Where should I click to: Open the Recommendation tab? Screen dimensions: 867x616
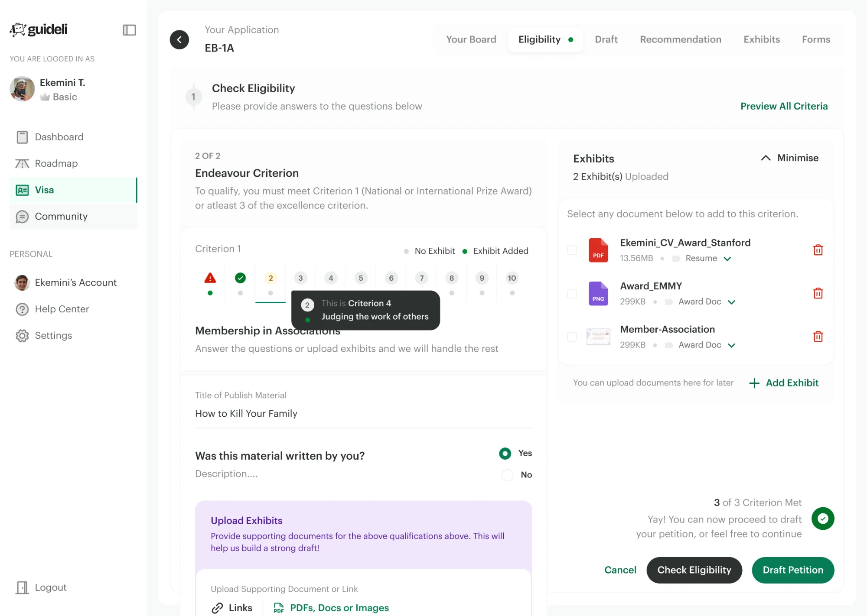[681, 39]
